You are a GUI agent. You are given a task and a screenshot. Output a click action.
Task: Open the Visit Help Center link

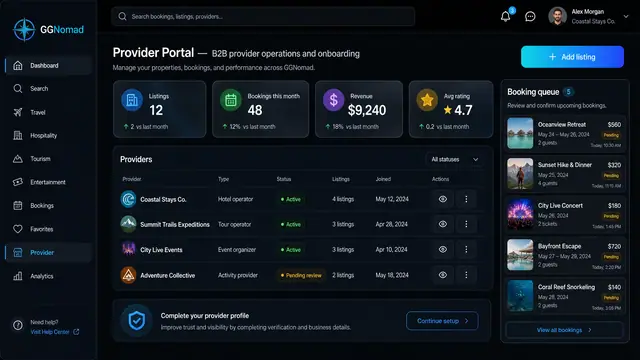point(55,332)
